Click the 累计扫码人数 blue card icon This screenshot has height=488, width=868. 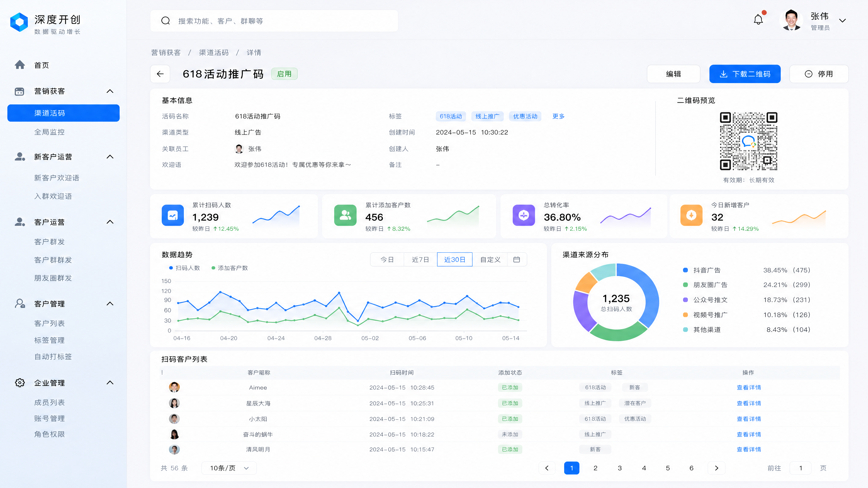click(173, 215)
